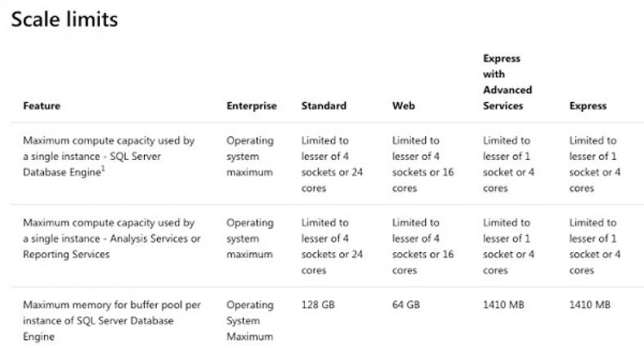
Task: Click 1410 MB in the Express column
Action: click(590, 304)
